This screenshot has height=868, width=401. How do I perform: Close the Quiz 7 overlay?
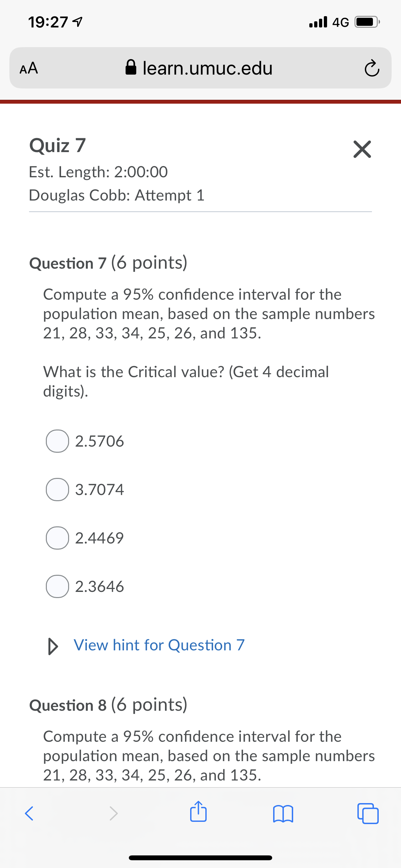pyautogui.click(x=362, y=149)
